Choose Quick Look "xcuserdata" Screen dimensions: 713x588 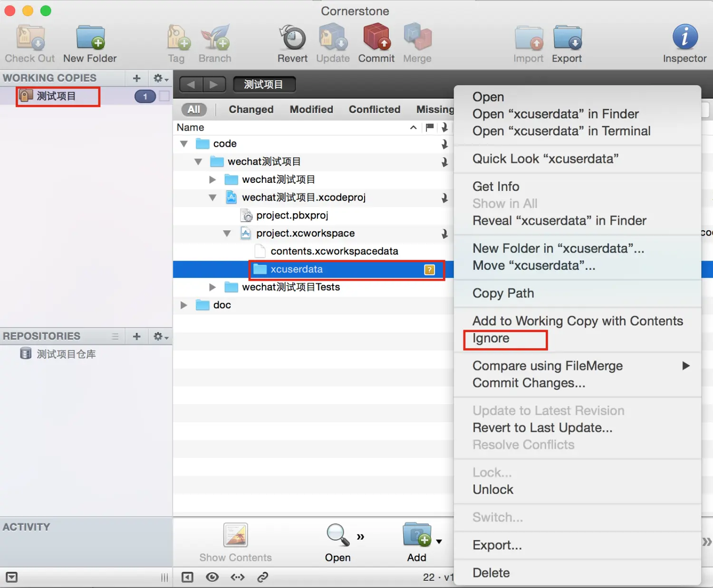[x=577, y=159]
